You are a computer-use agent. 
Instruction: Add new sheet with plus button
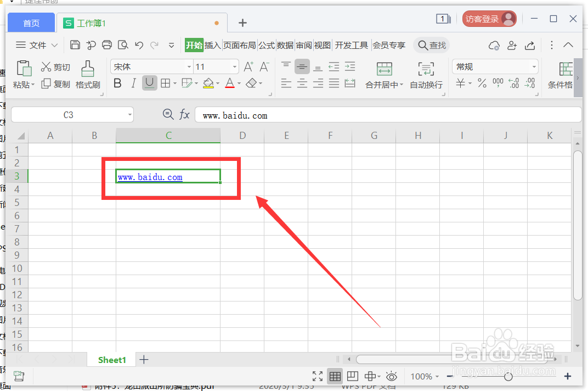pos(144,360)
